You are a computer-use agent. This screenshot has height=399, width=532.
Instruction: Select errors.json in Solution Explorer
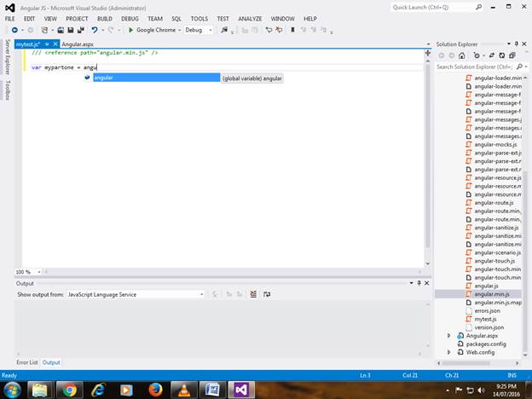(487, 311)
